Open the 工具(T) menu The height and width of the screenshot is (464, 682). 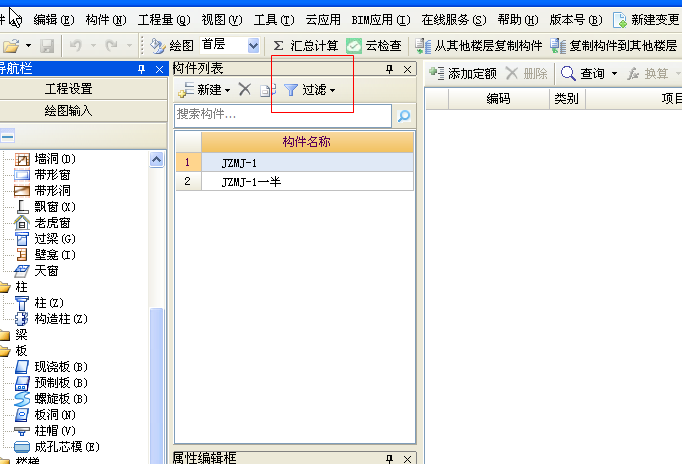(x=274, y=20)
